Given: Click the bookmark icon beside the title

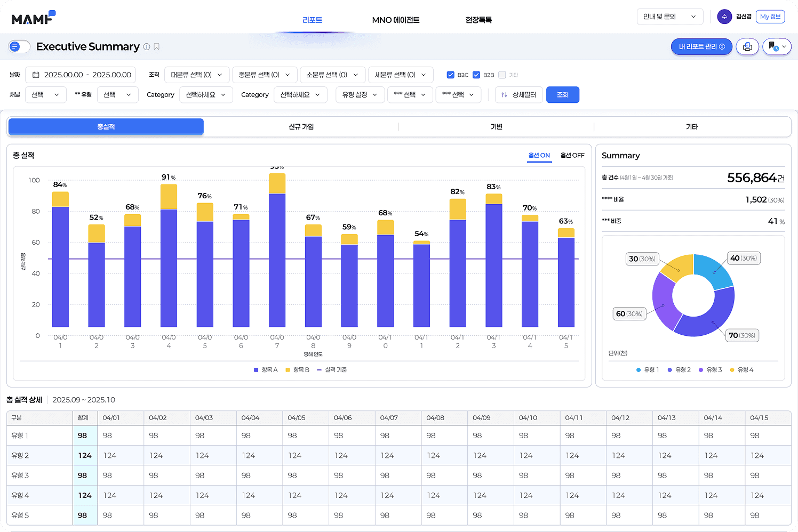Looking at the screenshot, I should click(x=157, y=47).
